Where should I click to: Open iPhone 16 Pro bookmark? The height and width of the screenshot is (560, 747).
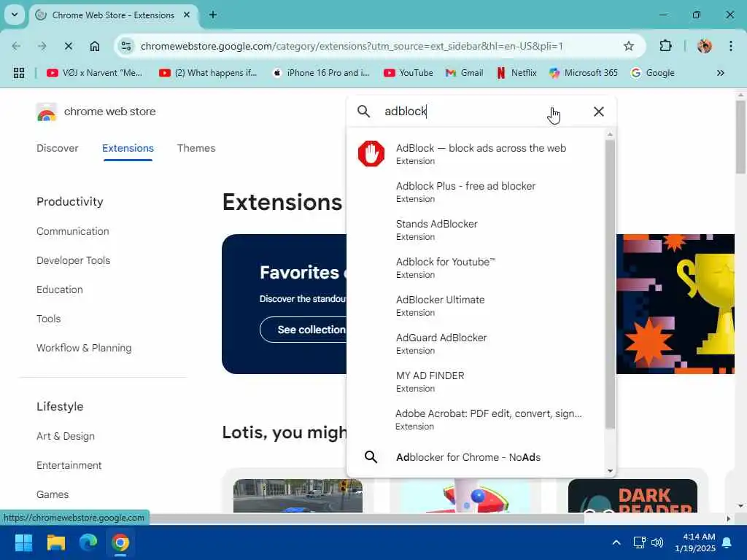click(321, 73)
